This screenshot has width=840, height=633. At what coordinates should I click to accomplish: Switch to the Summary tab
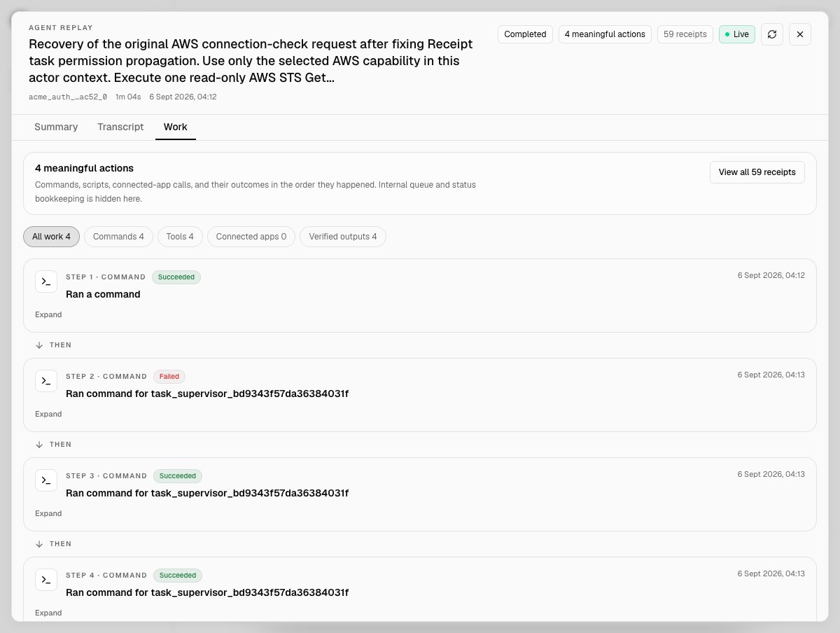point(56,127)
